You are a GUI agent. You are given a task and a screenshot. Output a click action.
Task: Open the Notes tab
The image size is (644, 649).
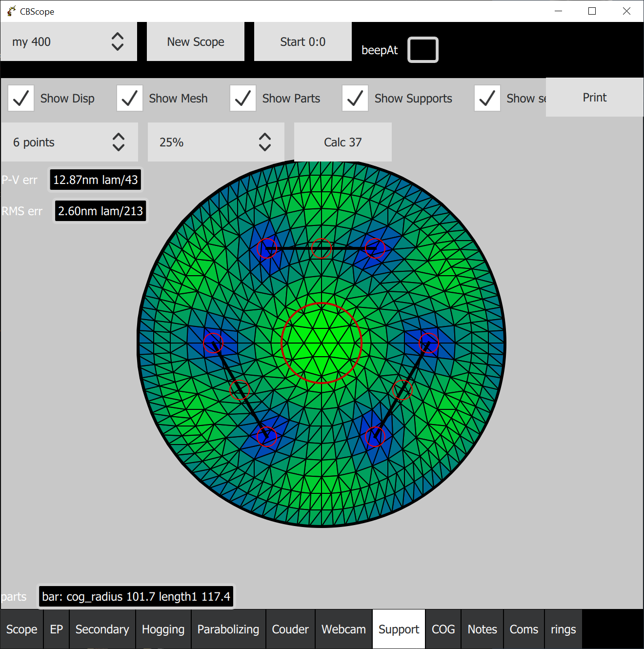coord(483,629)
